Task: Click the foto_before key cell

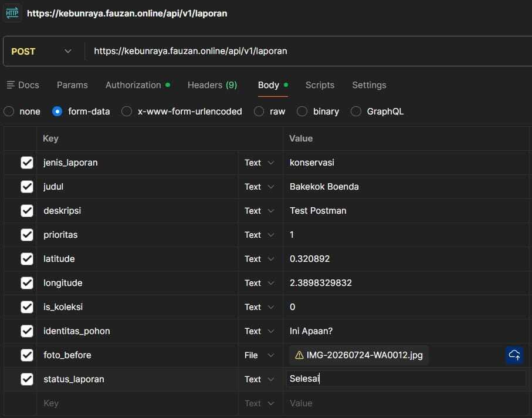Action: (x=137, y=356)
